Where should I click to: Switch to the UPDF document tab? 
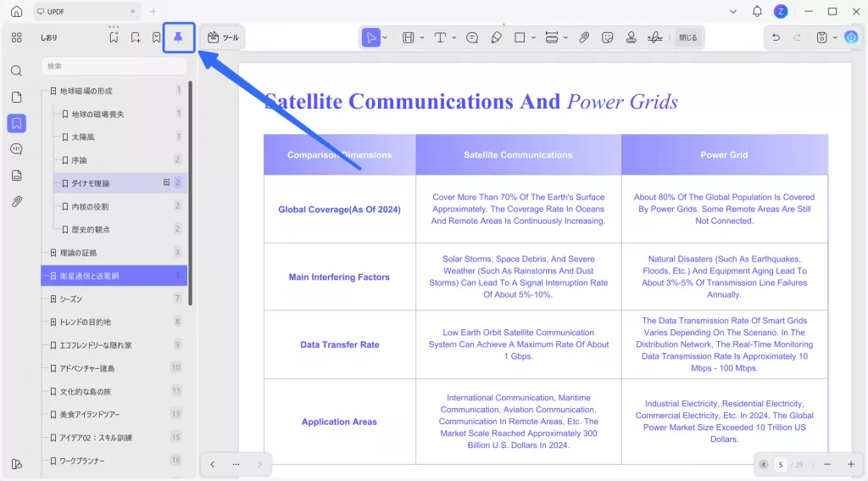point(86,11)
